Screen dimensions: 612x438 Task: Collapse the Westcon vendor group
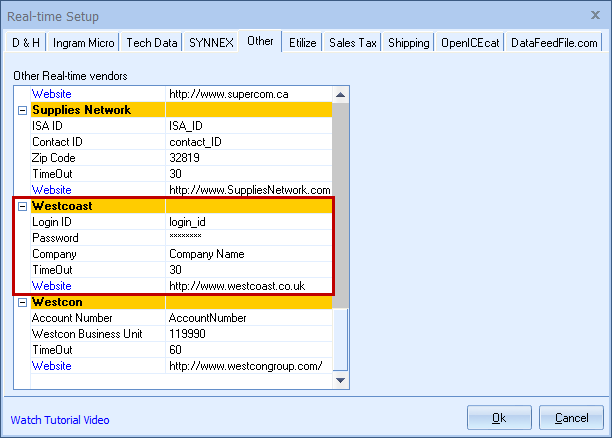click(22, 302)
